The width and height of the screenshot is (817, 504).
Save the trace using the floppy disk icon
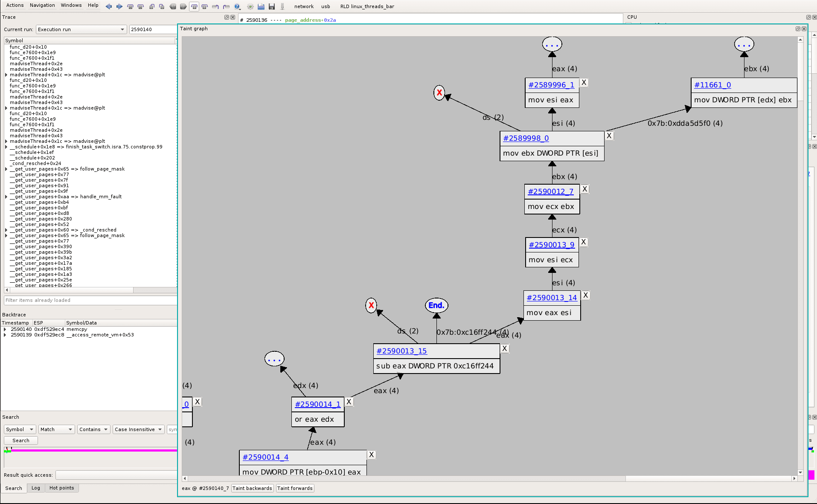272,6
